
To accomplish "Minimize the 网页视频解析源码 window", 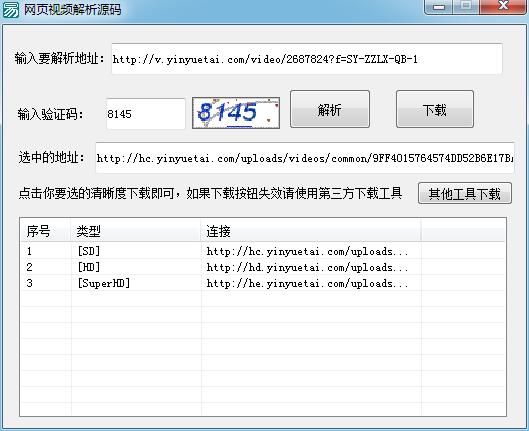I will click(439, 6).
